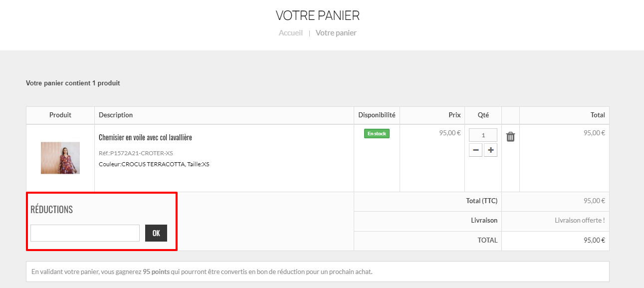Click the Description column header

pyautogui.click(x=116, y=115)
